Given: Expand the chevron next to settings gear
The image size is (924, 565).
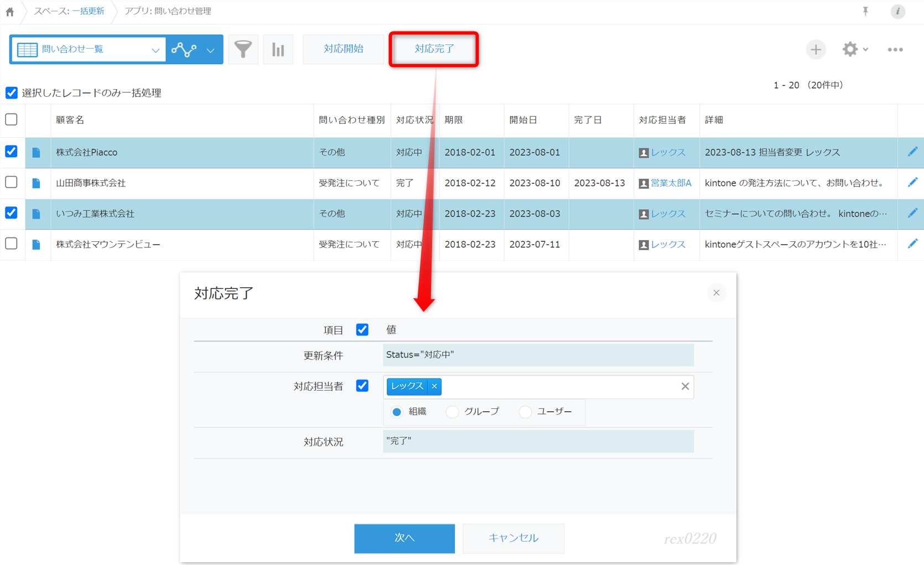Looking at the screenshot, I should pos(865,50).
